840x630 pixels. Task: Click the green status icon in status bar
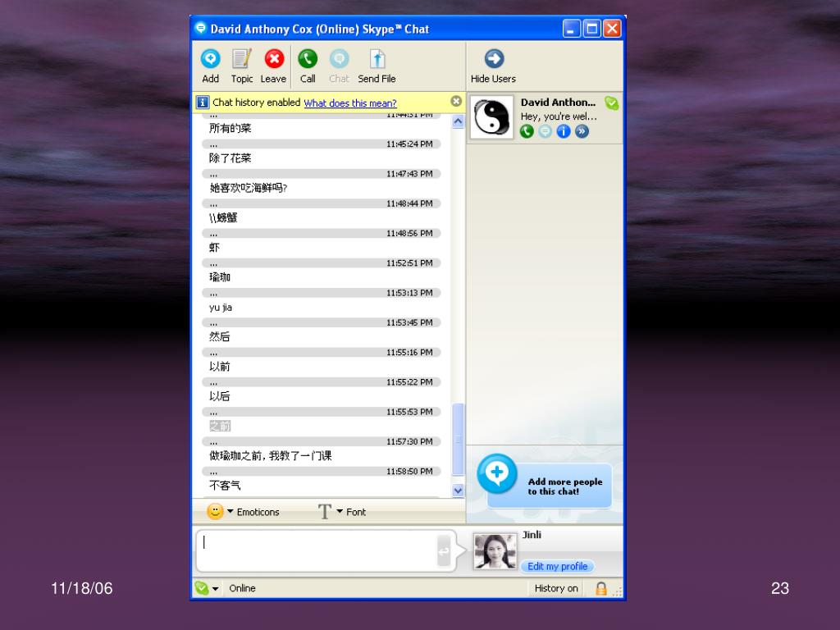coord(202,588)
